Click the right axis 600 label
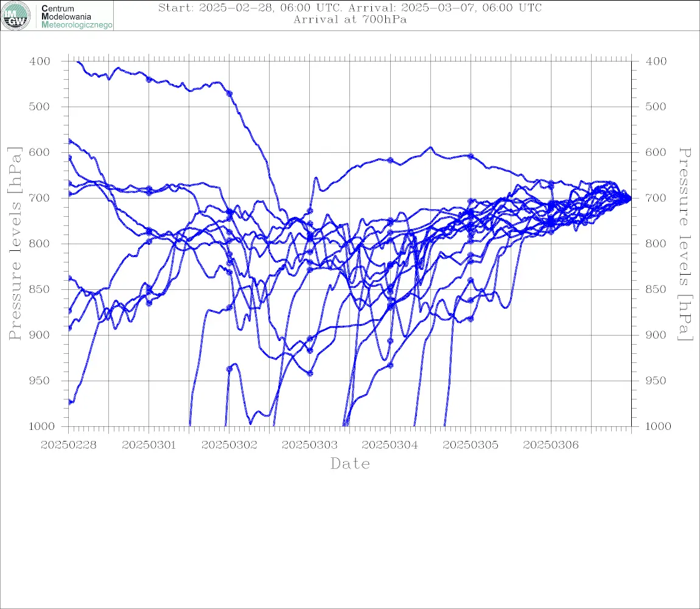 [656, 152]
